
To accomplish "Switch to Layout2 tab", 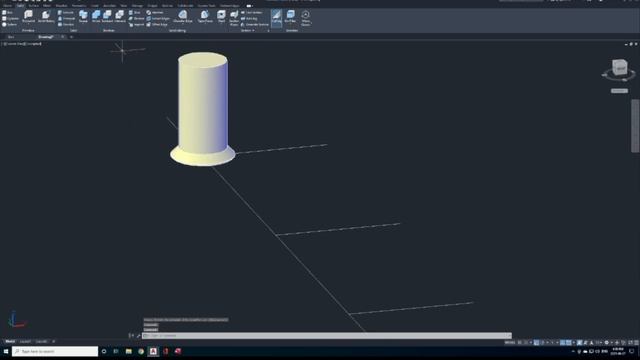I will tap(41, 342).
